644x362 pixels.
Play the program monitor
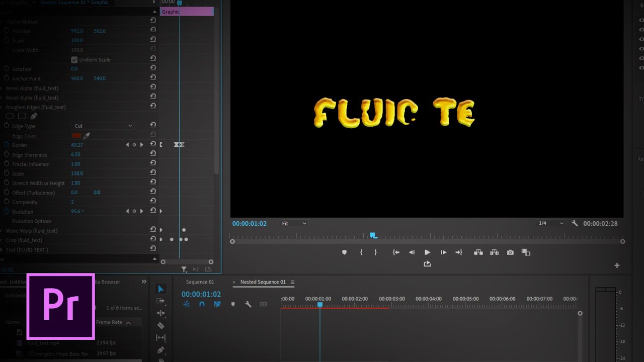pyautogui.click(x=427, y=252)
